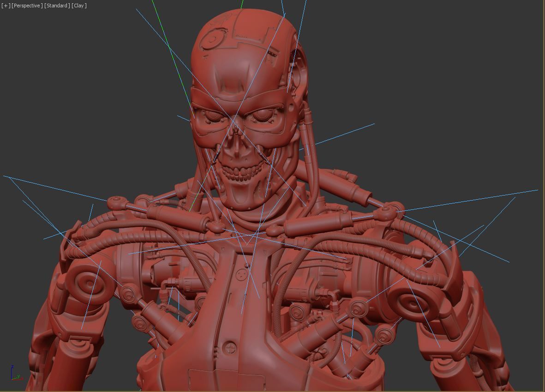Click the XYZ axis tripod gizmo

tap(16, 373)
